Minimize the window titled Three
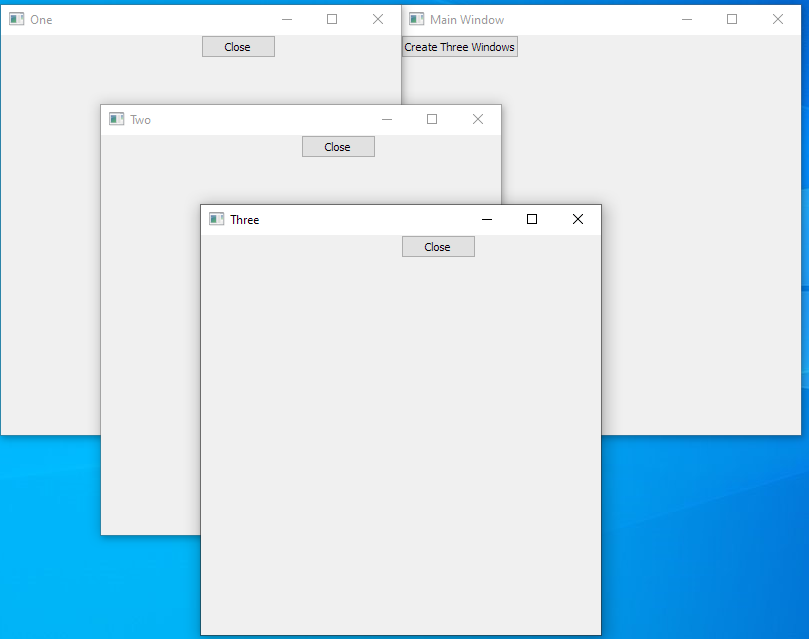The image size is (809, 639). tap(487, 219)
